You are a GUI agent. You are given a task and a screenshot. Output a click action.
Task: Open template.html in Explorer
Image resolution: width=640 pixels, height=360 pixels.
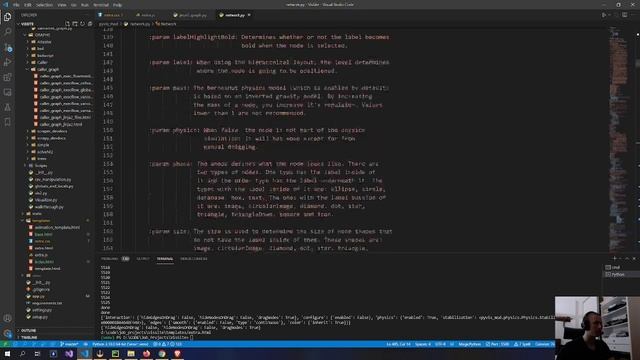[47, 269]
